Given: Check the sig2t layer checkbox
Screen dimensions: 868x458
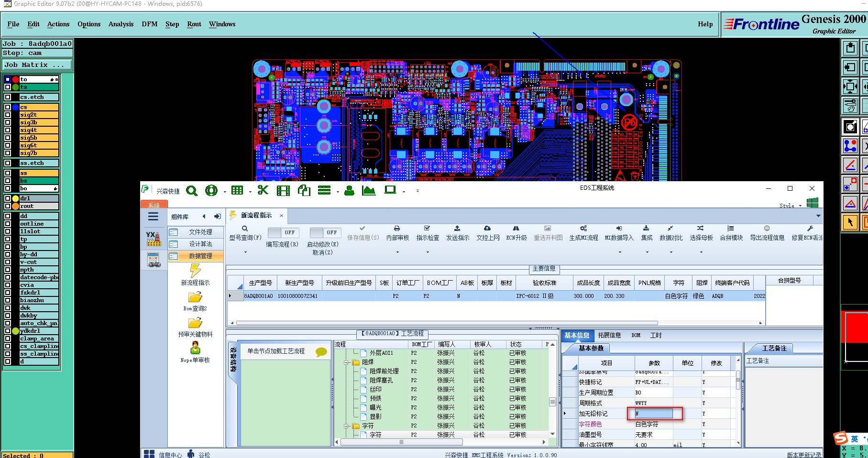Looking at the screenshot, I should pos(8,115).
